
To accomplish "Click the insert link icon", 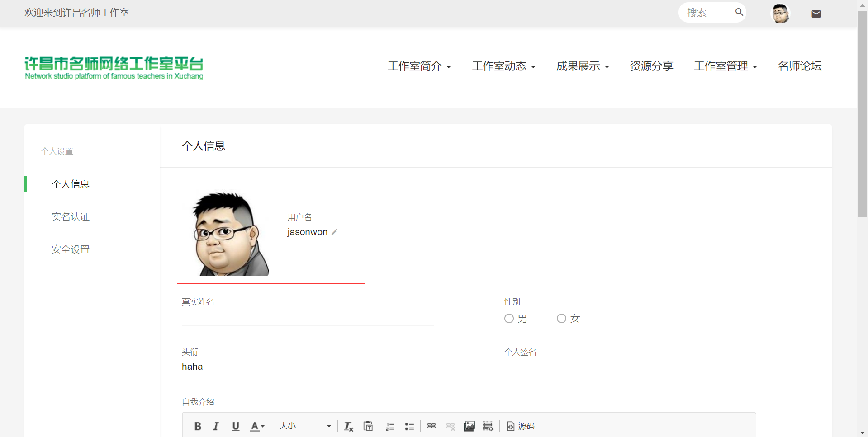I will (432, 426).
